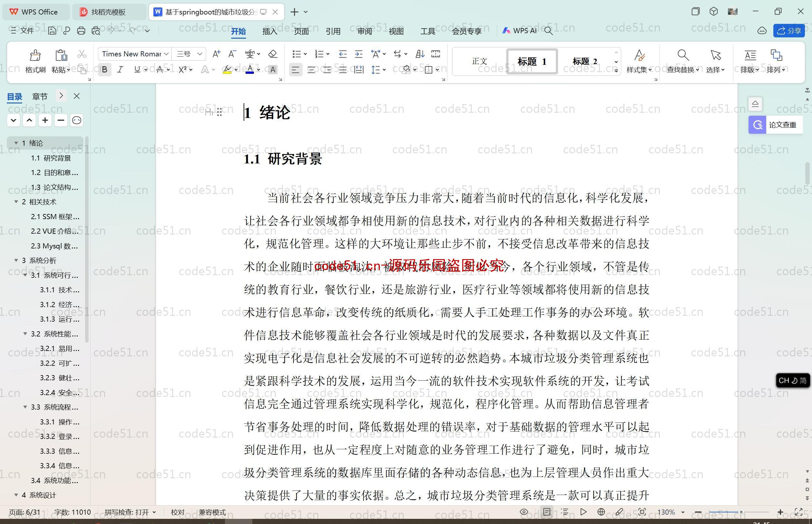Click the Arrange (排列) icon
The image size is (812, 524).
coord(776,55)
